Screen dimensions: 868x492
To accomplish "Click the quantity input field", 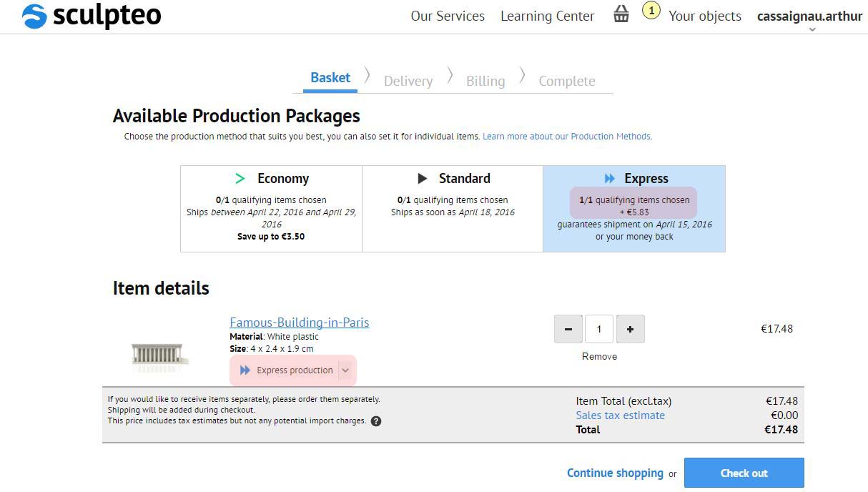I will tap(599, 329).
